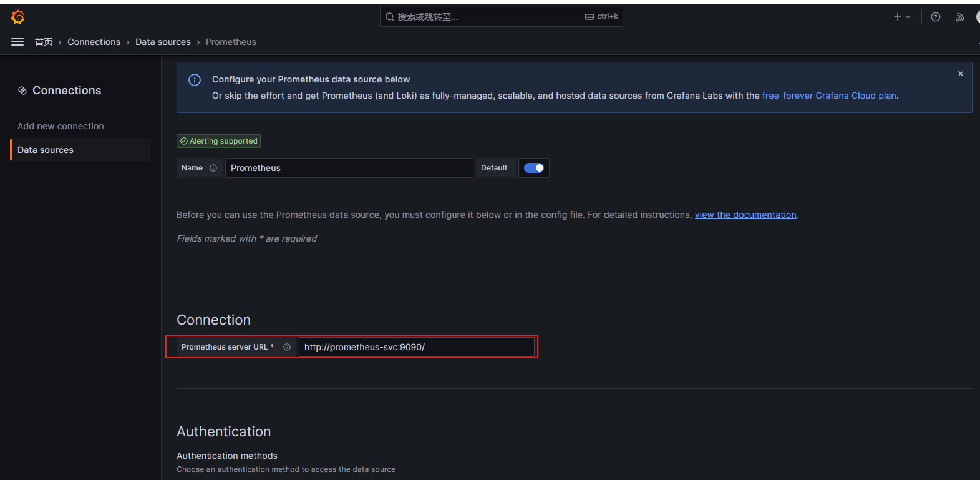Click info icon beside Prometheus server URL
Screen dimensions: 980x480
pyautogui.click(x=287, y=347)
